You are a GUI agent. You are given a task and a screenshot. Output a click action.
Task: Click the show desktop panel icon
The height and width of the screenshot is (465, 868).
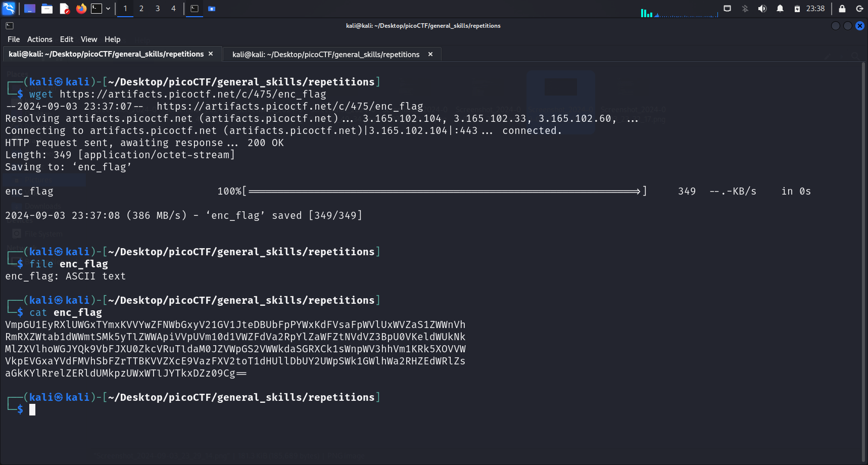point(30,9)
